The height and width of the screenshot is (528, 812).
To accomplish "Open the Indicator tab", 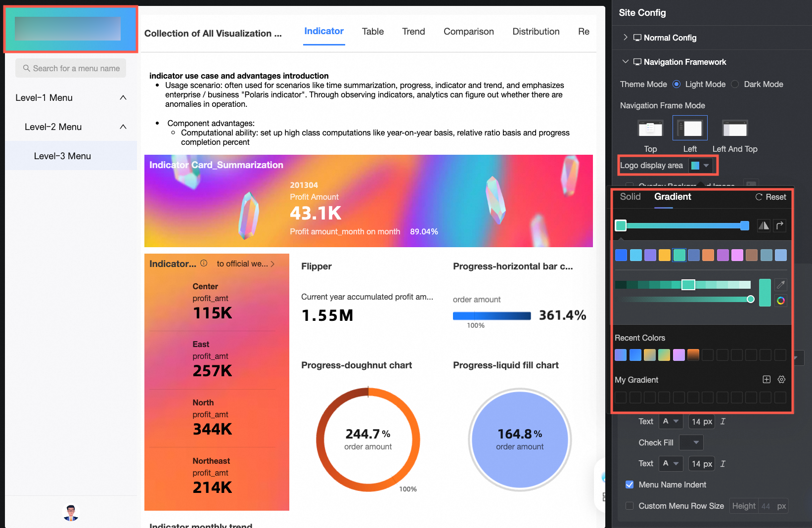I will pos(324,31).
